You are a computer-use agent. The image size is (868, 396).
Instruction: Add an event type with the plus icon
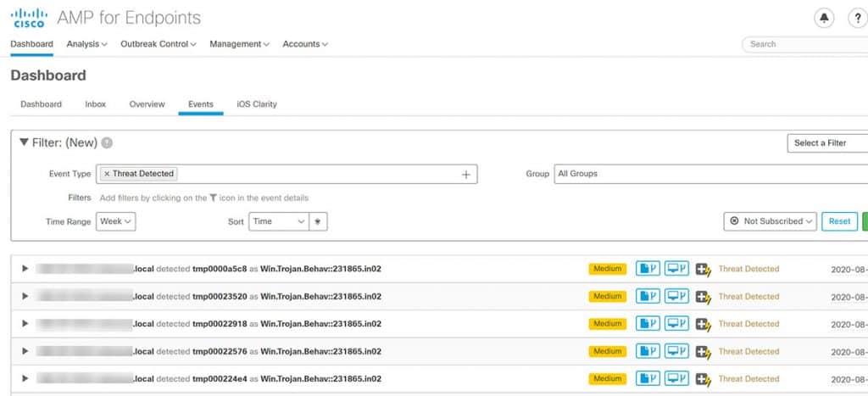466,175
